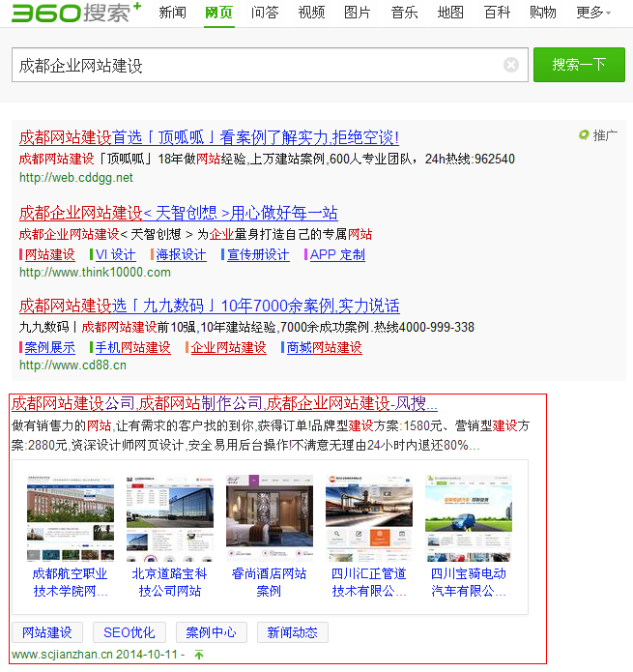The width and height of the screenshot is (633, 672).
Task: Click the APP 定制 sublink
Action: pyautogui.click(x=337, y=254)
